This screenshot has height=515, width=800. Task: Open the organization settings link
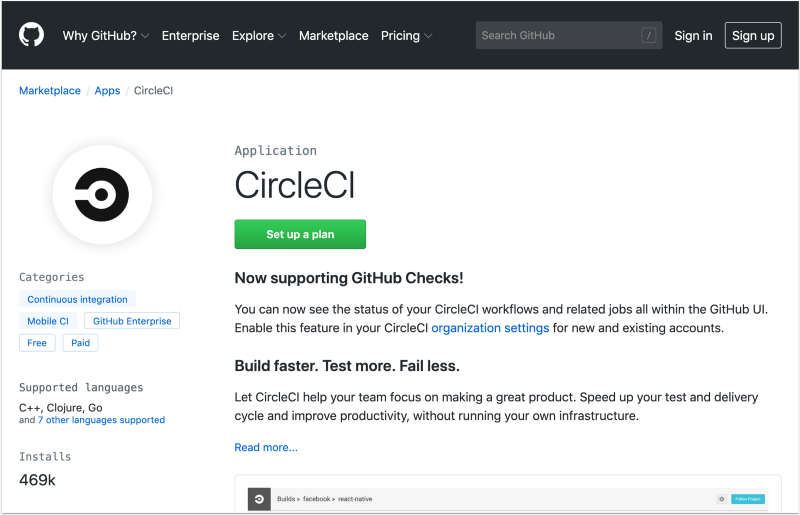point(490,328)
